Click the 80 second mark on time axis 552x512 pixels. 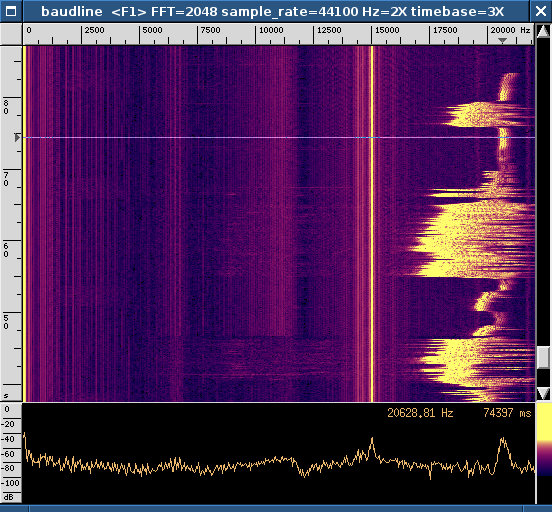click(x=6, y=107)
